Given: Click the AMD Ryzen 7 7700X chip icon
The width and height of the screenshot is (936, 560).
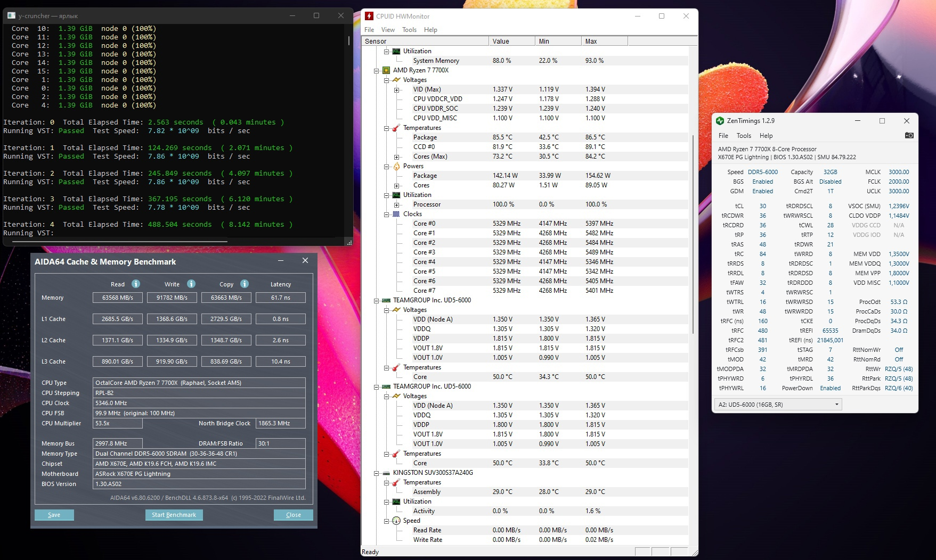Looking at the screenshot, I should (386, 70).
